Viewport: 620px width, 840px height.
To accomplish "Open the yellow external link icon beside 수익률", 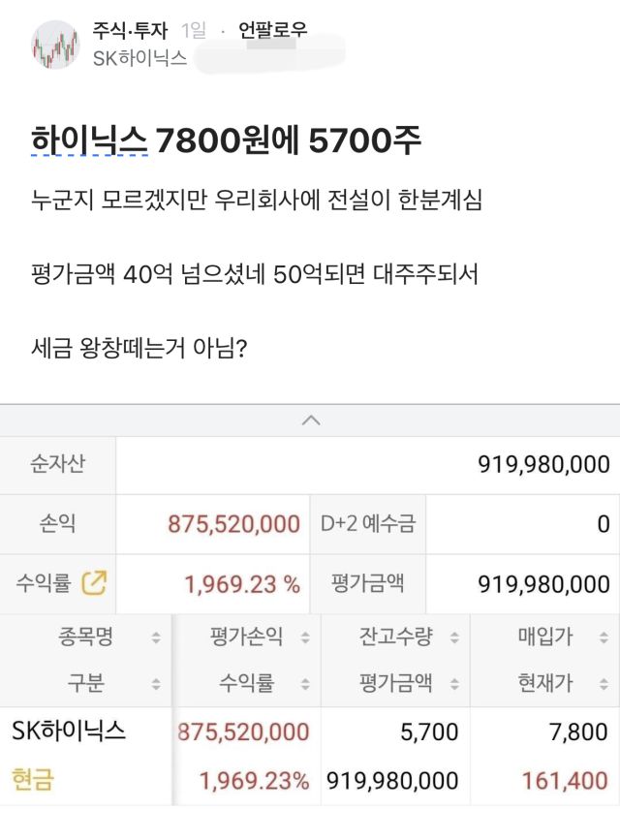I will [x=95, y=583].
